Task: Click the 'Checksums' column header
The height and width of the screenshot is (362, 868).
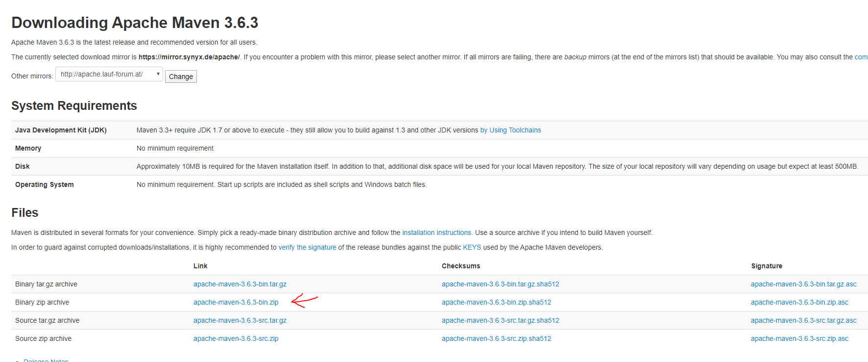Action: coord(461,266)
